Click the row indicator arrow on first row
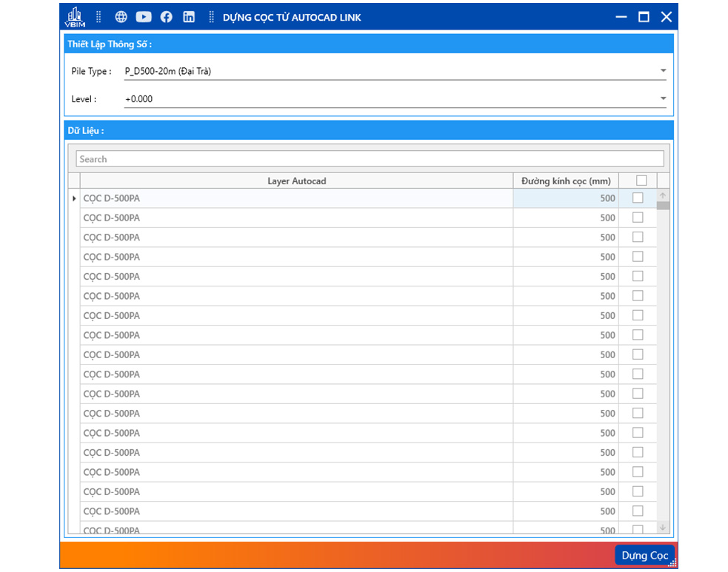This screenshot has width=728, height=572. tap(74, 198)
